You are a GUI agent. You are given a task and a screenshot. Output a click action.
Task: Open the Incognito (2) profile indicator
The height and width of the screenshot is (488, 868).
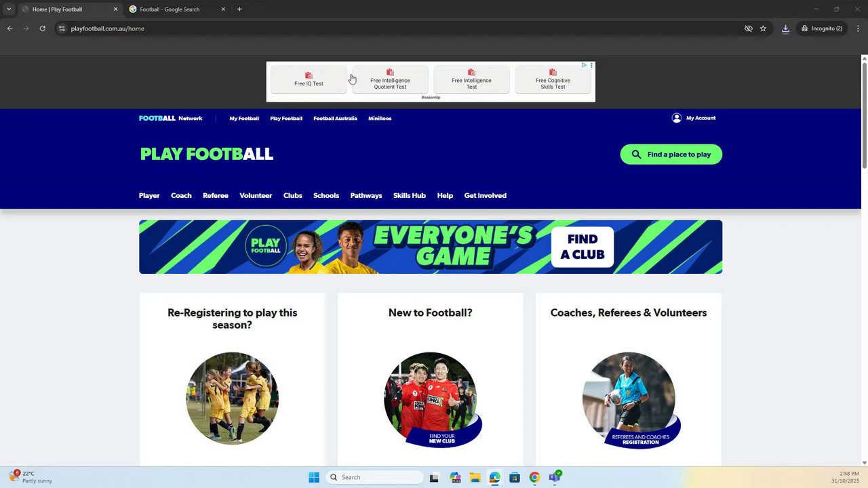point(822,28)
